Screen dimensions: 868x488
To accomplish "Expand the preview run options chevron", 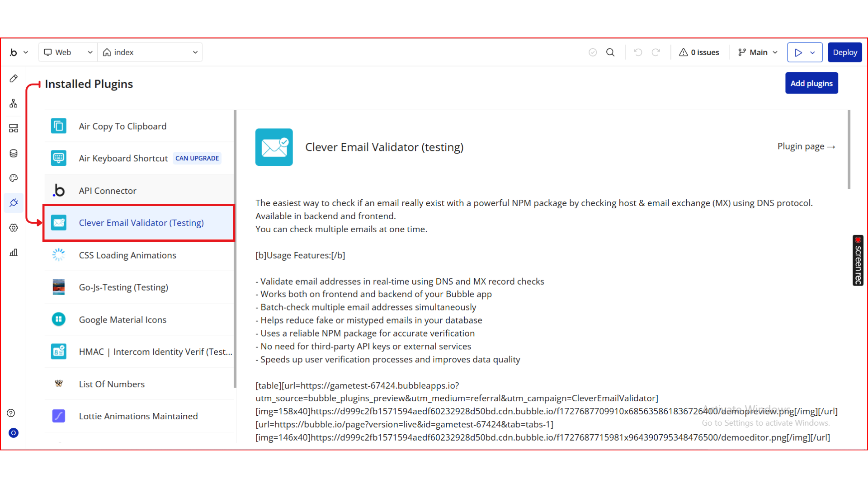I will [813, 52].
